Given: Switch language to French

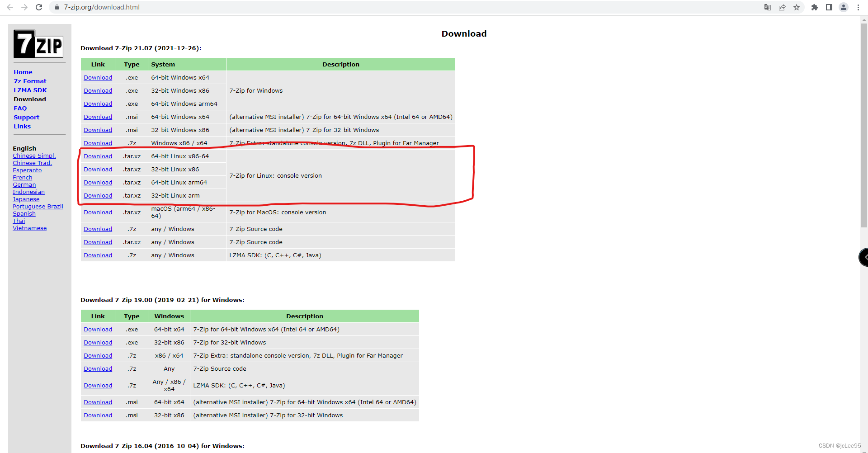Looking at the screenshot, I should [x=23, y=178].
